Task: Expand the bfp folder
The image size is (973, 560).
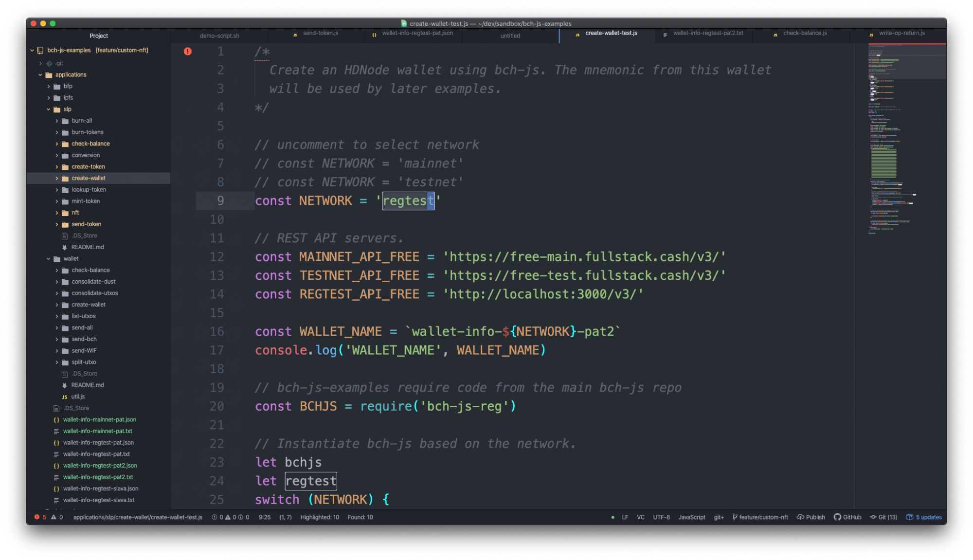Action: tap(49, 87)
